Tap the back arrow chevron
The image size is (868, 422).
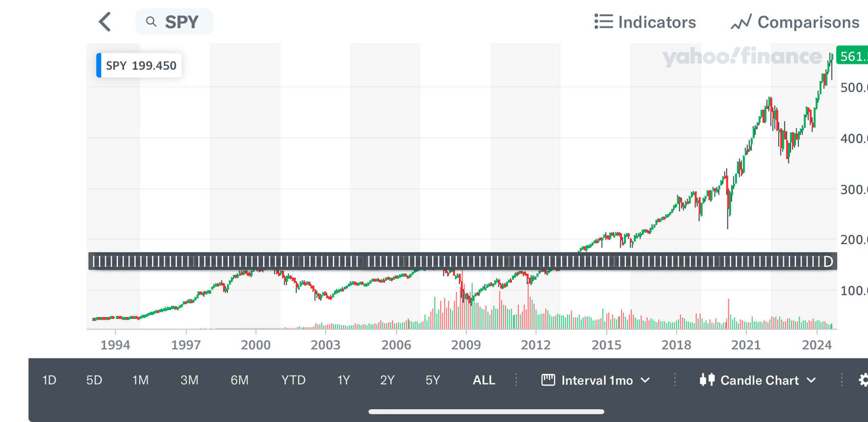pyautogui.click(x=104, y=22)
